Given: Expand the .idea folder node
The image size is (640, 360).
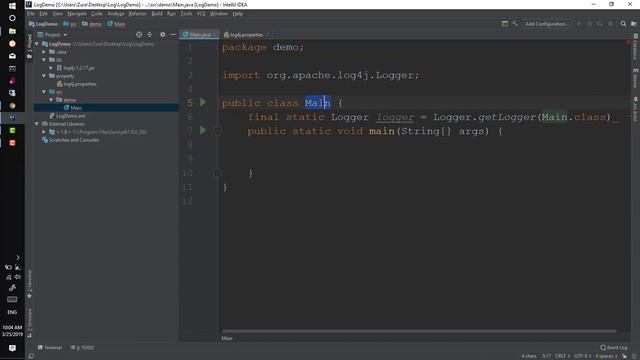Looking at the screenshot, I should [x=44, y=52].
